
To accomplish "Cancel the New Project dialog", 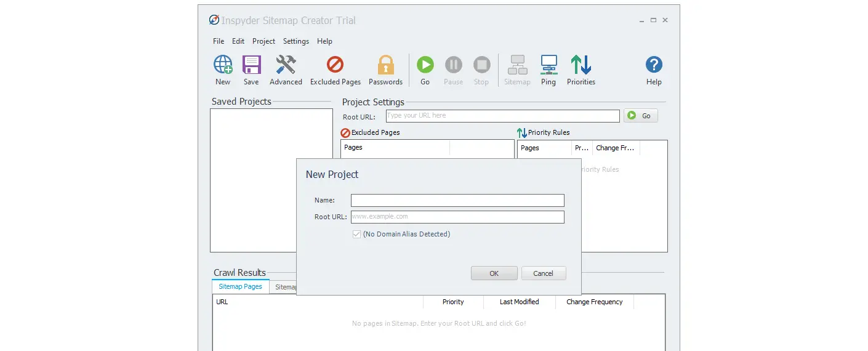I will pos(544,273).
